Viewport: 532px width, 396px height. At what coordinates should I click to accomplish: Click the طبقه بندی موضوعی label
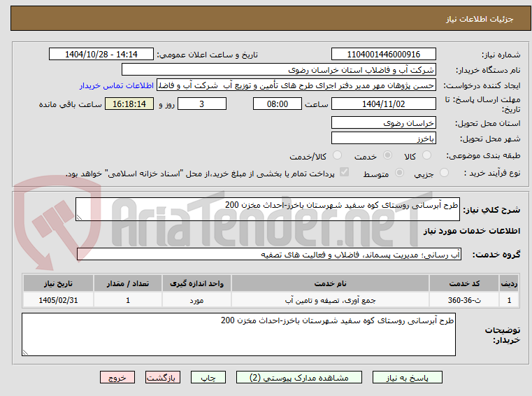(x=483, y=155)
